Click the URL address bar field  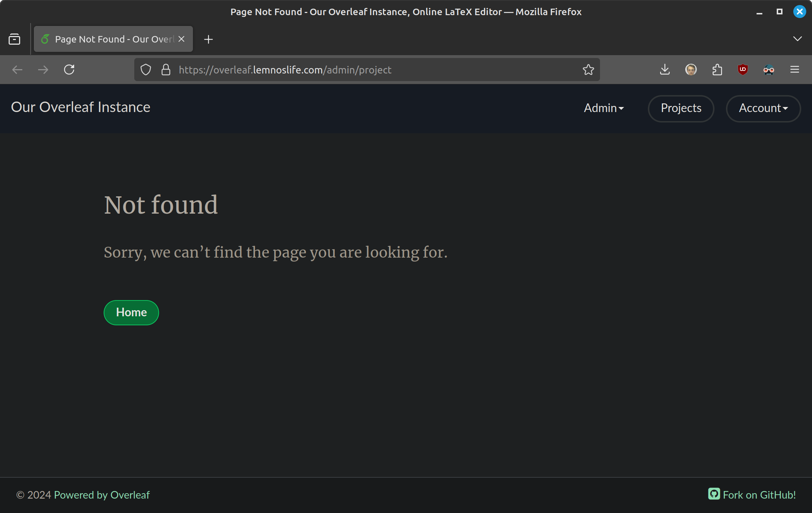(360, 70)
